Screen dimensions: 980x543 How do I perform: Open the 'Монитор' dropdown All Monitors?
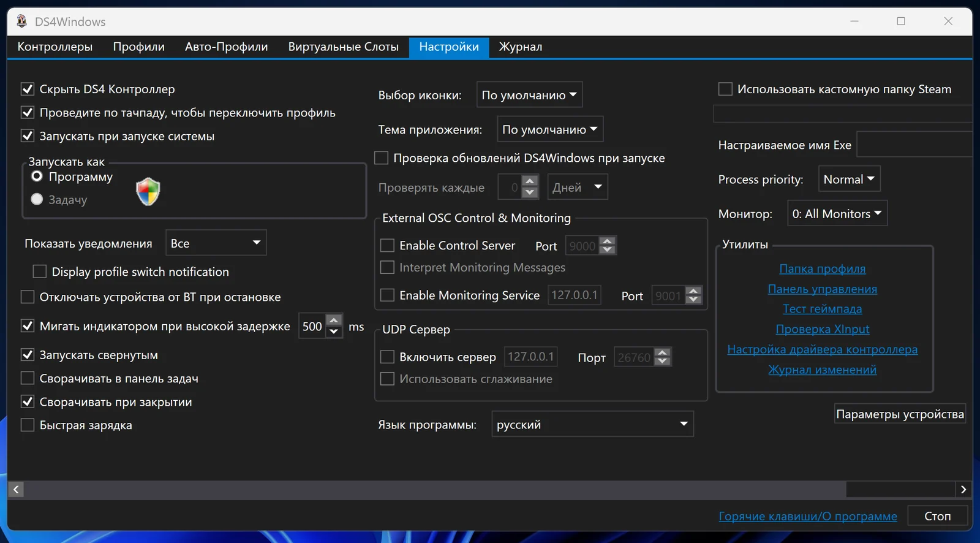pyautogui.click(x=837, y=213)
